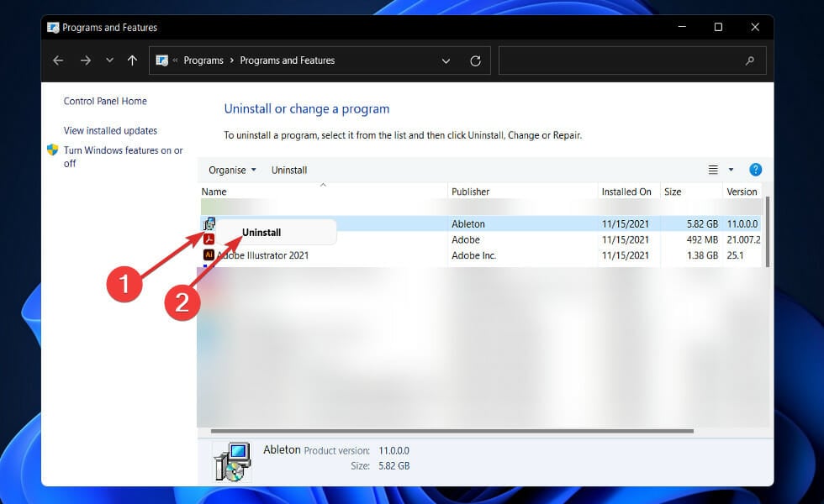Click the Ableton publisher cell
This screenshot has width=824, height=504.
(468, 224)
